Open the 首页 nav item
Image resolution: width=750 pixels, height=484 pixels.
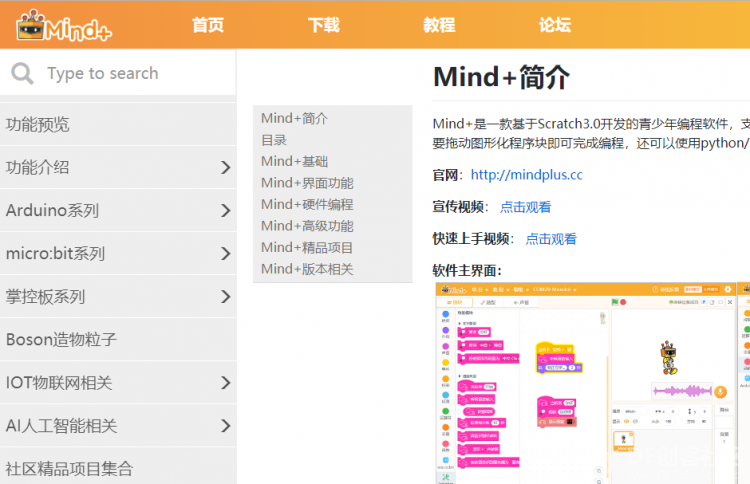pos(208,25)
